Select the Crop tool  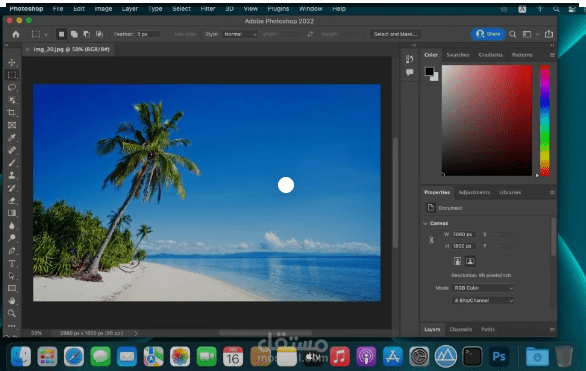[x=12, y=113]
